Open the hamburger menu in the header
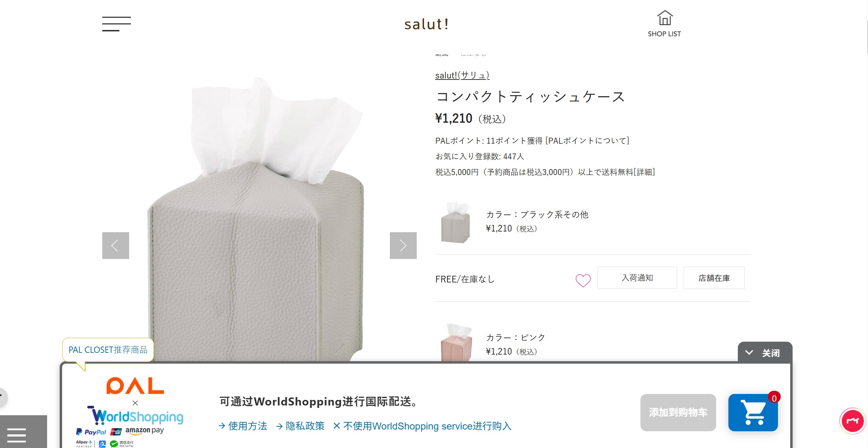 pyautogui.click(x=116, y=24)
